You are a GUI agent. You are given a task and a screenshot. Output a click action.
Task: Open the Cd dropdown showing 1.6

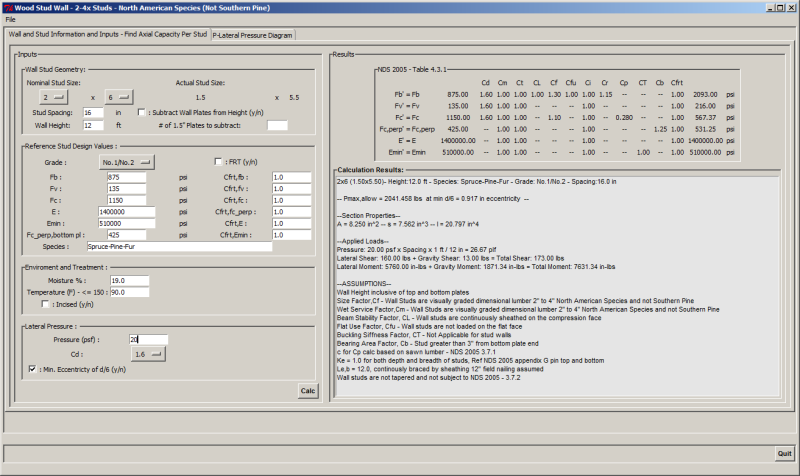(x=148, y=354)
